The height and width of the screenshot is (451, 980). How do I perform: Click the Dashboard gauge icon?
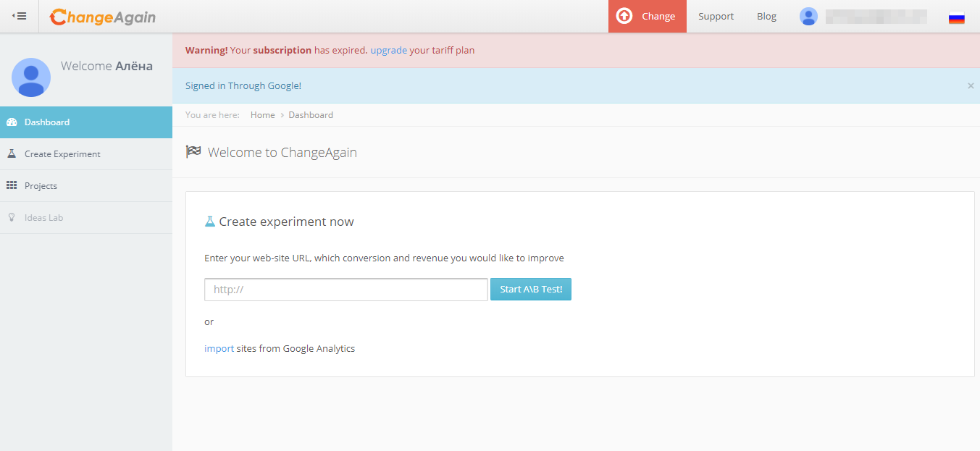(x=12, y=122)
